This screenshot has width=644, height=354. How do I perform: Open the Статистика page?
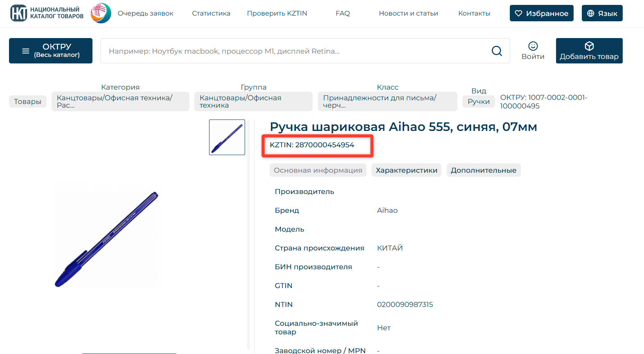point(211,14)
